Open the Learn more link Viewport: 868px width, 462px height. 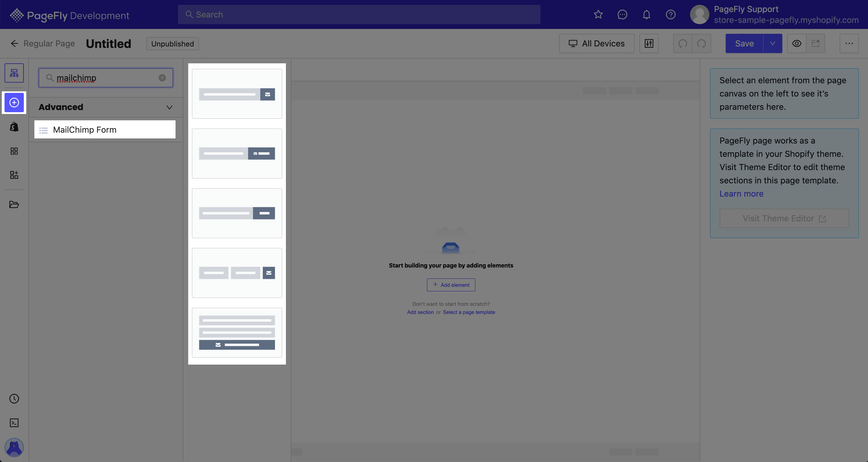pos(741,194)
